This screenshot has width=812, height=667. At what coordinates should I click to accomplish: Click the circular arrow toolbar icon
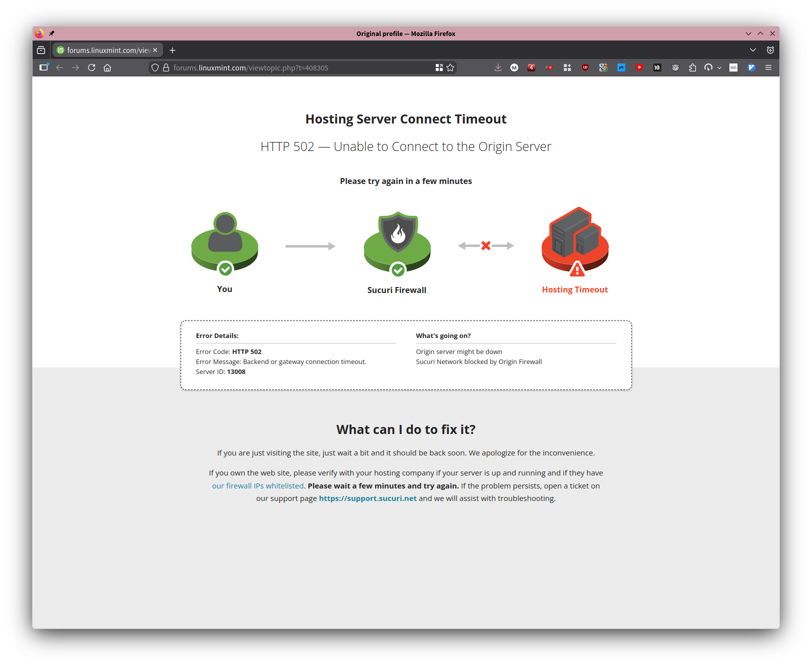pyautogui.click(x=708, y=67)
